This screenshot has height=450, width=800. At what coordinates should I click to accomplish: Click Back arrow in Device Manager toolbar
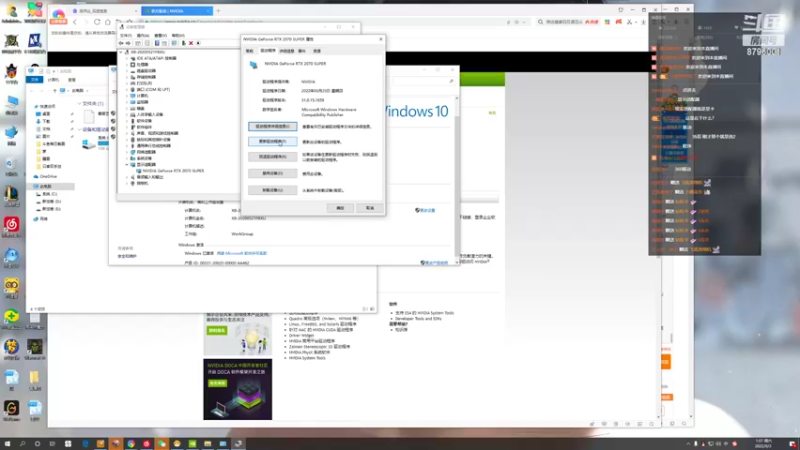121,43
